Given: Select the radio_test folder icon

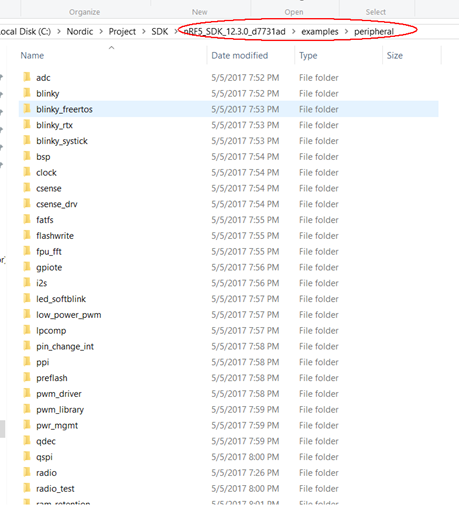Looking at the screenshot, I should (27, 488).
